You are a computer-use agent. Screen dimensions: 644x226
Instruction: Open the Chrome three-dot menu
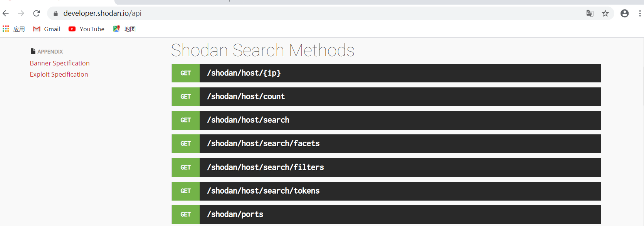click(x=639, y=13)
